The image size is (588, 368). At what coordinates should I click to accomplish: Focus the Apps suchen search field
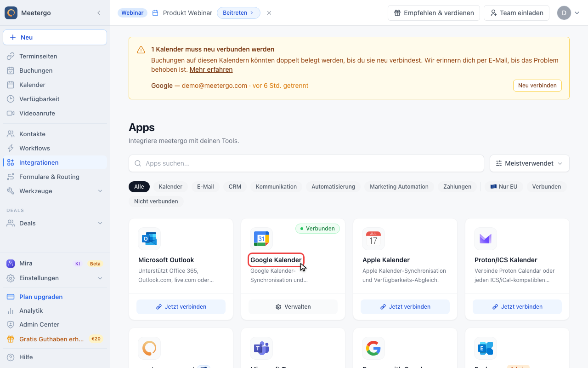pos(306,163)
